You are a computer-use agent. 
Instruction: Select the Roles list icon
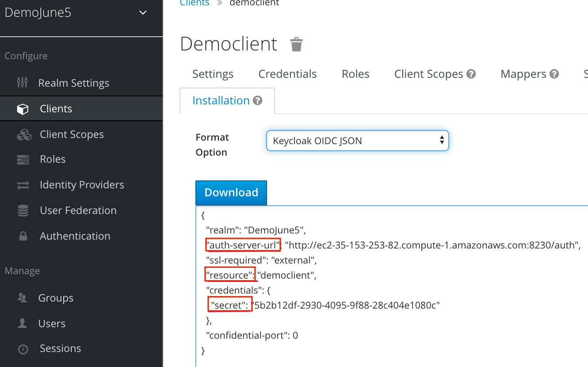coord(23,160)
